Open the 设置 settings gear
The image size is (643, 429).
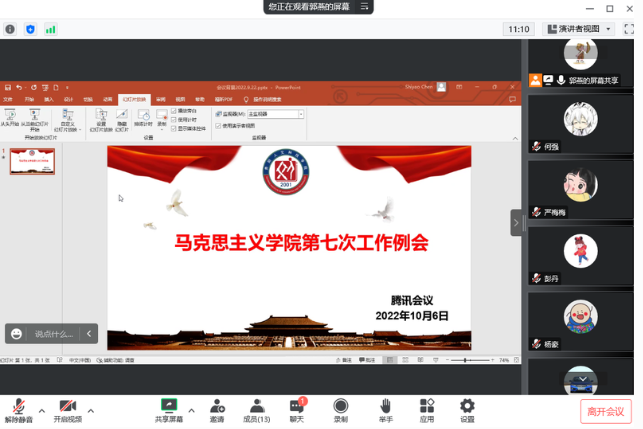coord(467,410)
